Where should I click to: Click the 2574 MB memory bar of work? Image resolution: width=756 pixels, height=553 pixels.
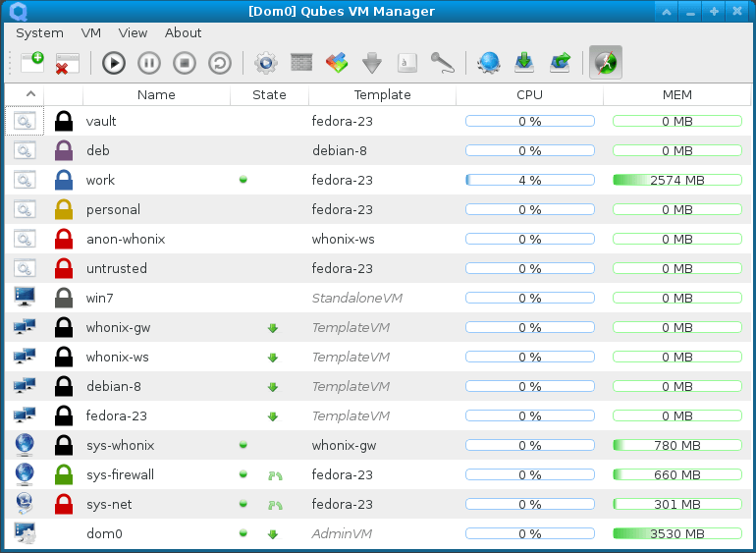(x=676, y=180)
